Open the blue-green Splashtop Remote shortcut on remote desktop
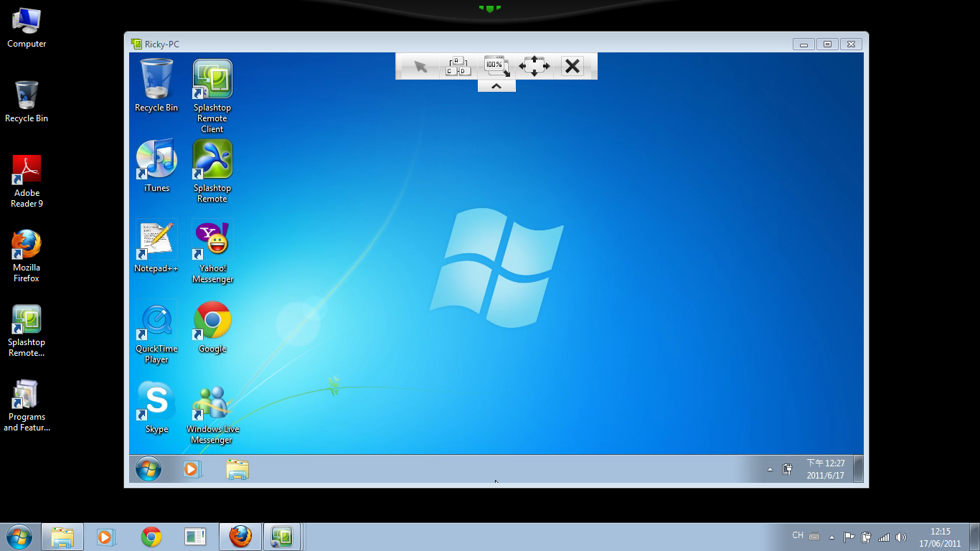Image resolution: width=980 pixels, height=551 pixels. click(212, 171)
